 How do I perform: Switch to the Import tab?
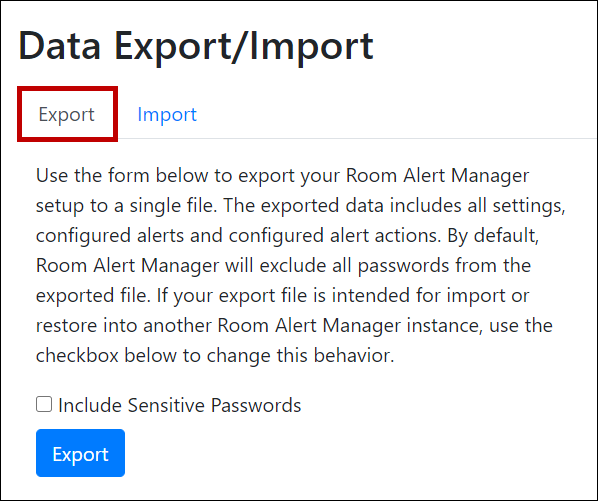[167, 114]
